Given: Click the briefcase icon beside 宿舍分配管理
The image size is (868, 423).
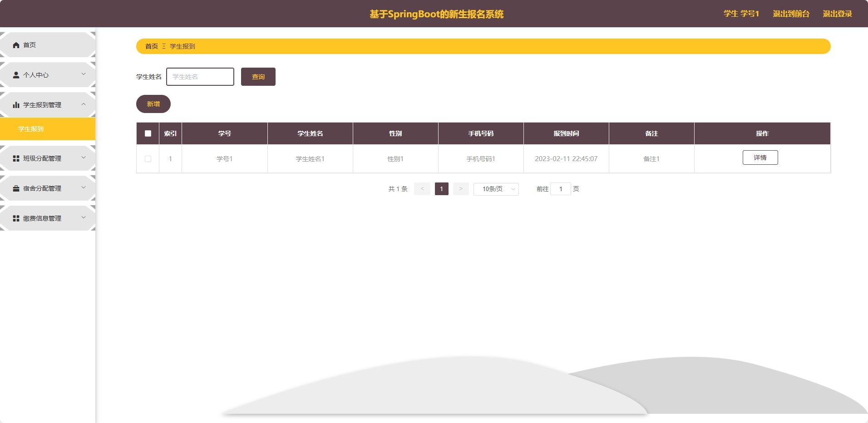Looking at the screenshot, I should point(16,188).
